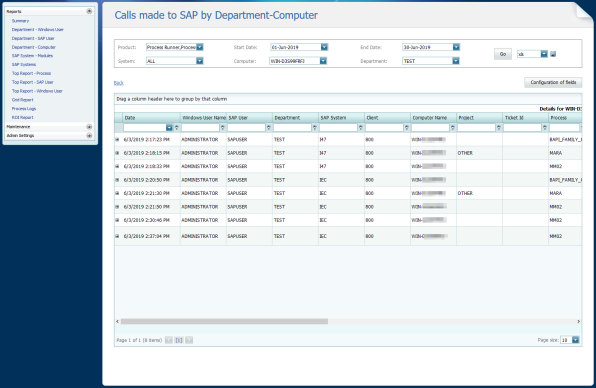Open the ROI Report link
The width and height of the screenshot is (596, 388).
22,117
